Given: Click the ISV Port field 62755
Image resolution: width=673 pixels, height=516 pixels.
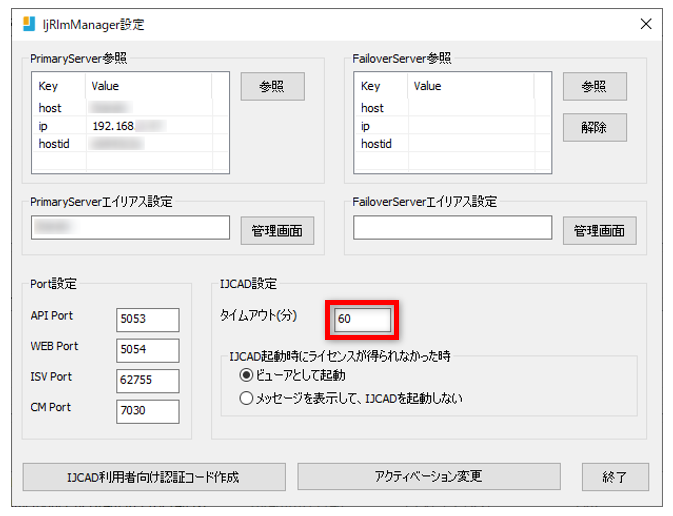Looking at the screenshot, I should [148, 381].
